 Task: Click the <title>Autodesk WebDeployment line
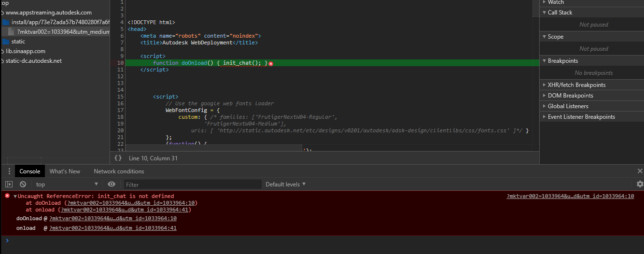click(x=199, y=42)
